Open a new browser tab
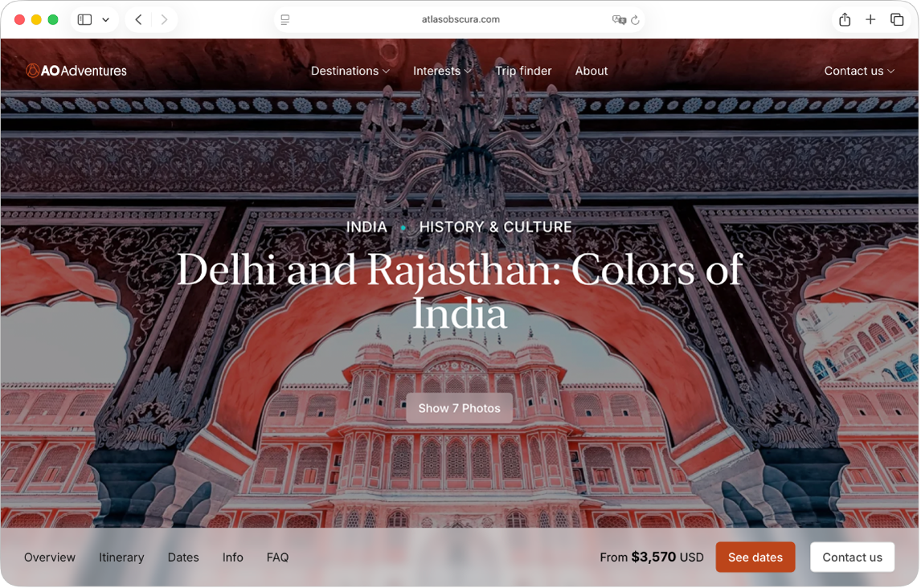 870,19
